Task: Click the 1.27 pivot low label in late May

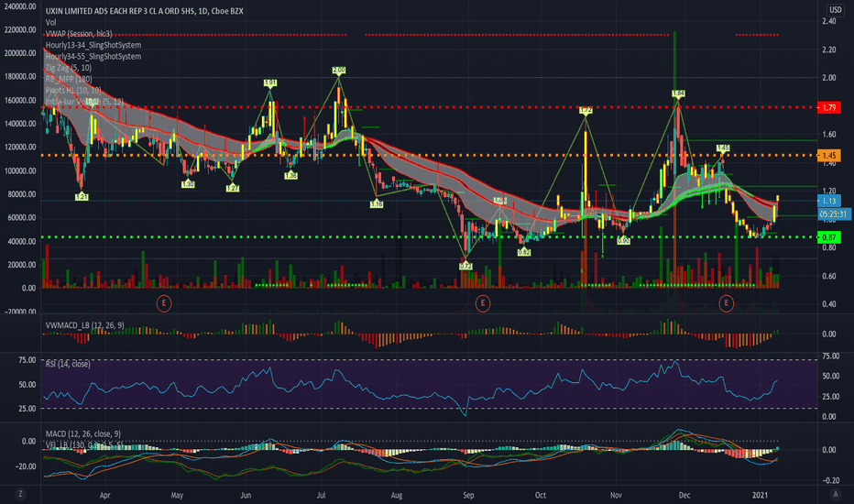Action: click(x=233, y=188)
